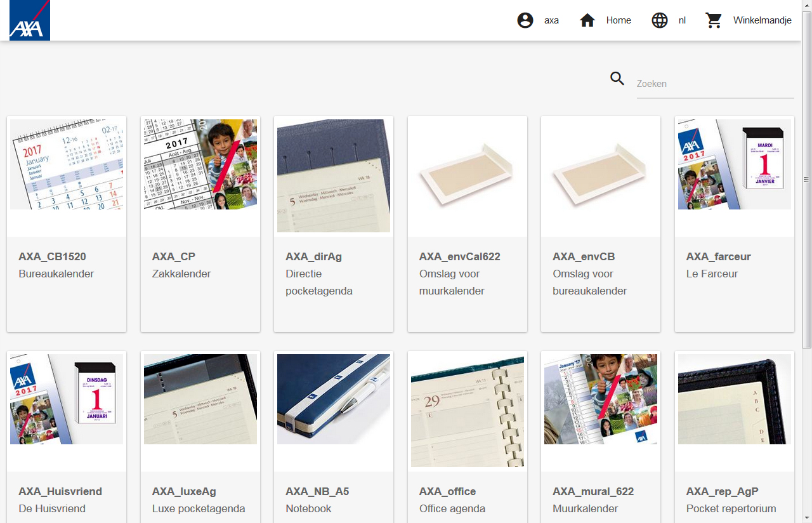The image size is (812, 523).
Task: Click the Luxe pocketagenda description
Action: (199, 509)
